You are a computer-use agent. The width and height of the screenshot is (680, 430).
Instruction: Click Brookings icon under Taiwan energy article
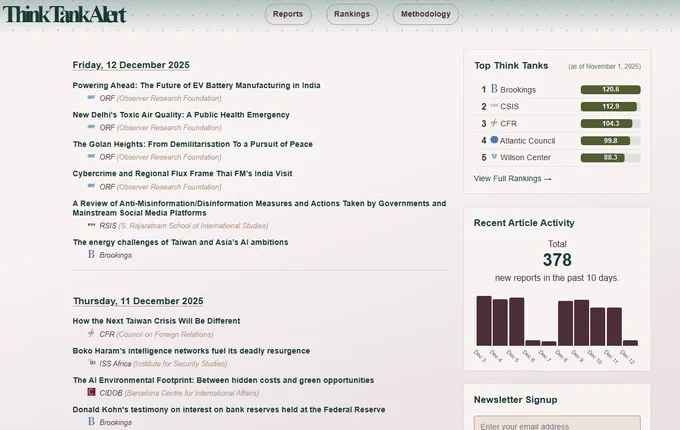click(91, 254)
